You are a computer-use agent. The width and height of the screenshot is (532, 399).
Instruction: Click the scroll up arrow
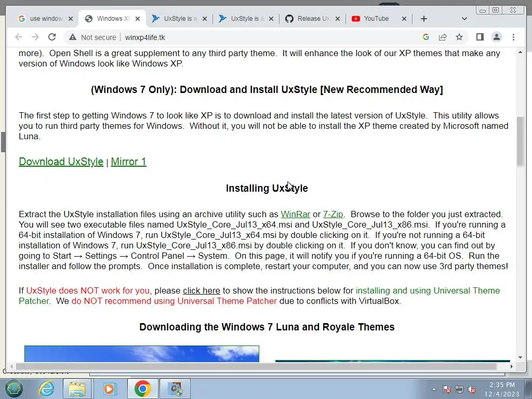(x=520, y=52)
